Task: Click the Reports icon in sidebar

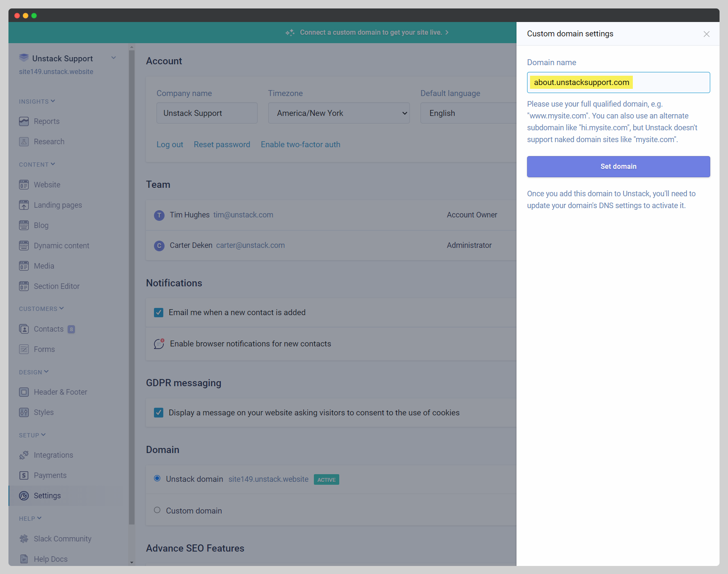Action: pos(24,121)
